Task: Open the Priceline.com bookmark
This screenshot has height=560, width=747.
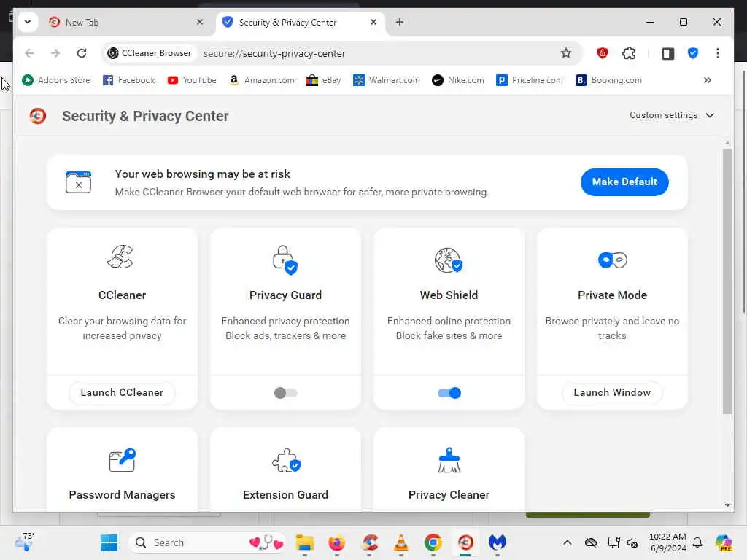Action: pos(530,80)
